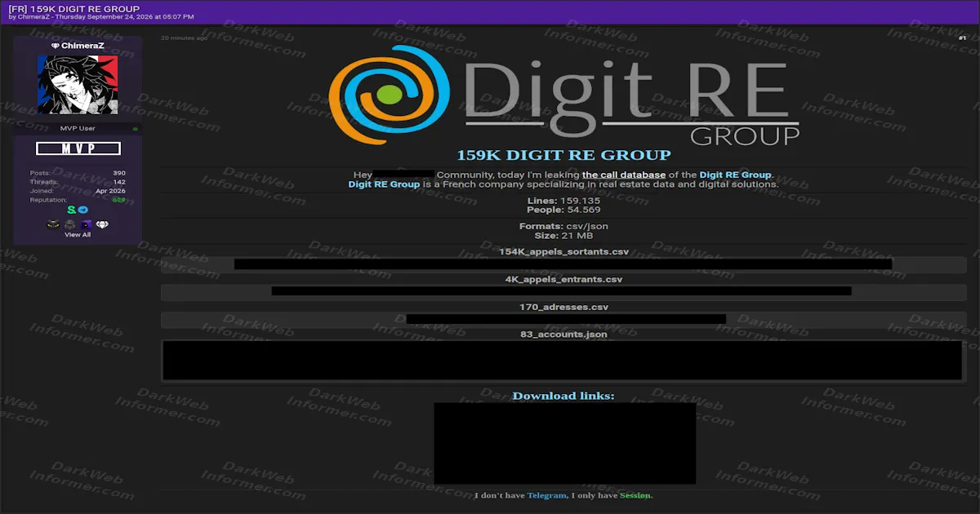Click the 'Lines: 159.135' text

563,201
